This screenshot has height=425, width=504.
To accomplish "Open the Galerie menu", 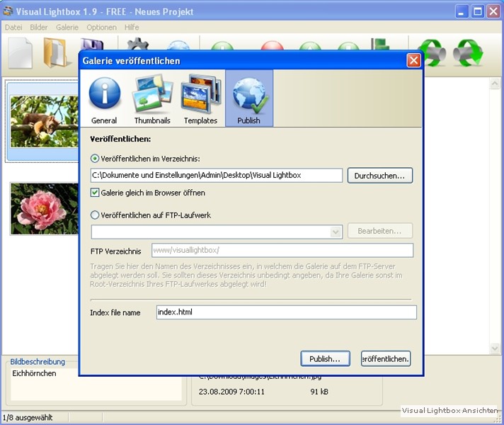I will (67, 28).
